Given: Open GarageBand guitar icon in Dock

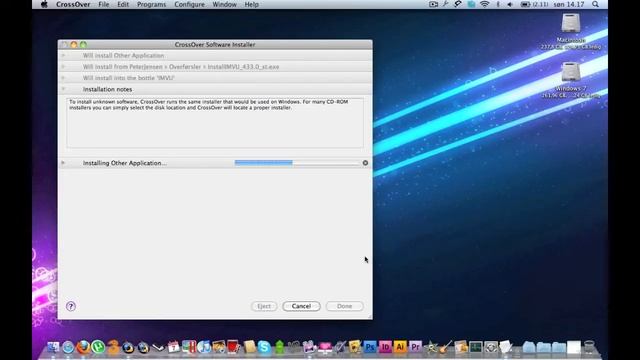Looking at the screenshot, I should tap(446, 347).
